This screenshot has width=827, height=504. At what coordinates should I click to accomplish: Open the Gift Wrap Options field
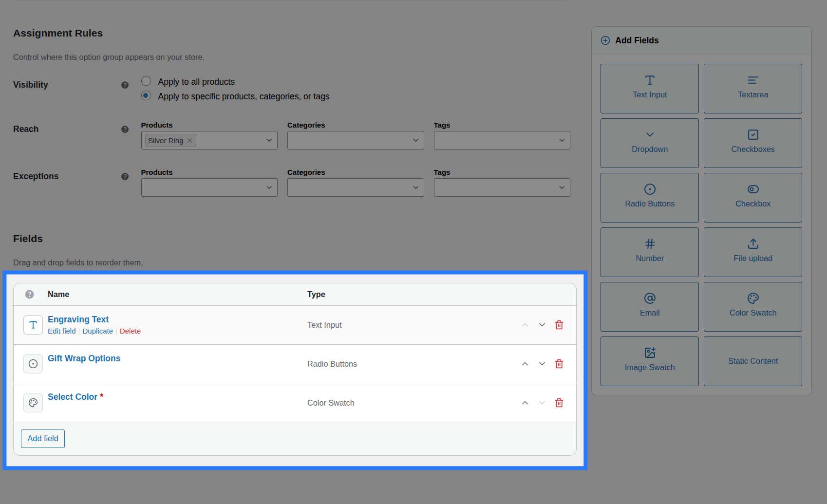84,358
